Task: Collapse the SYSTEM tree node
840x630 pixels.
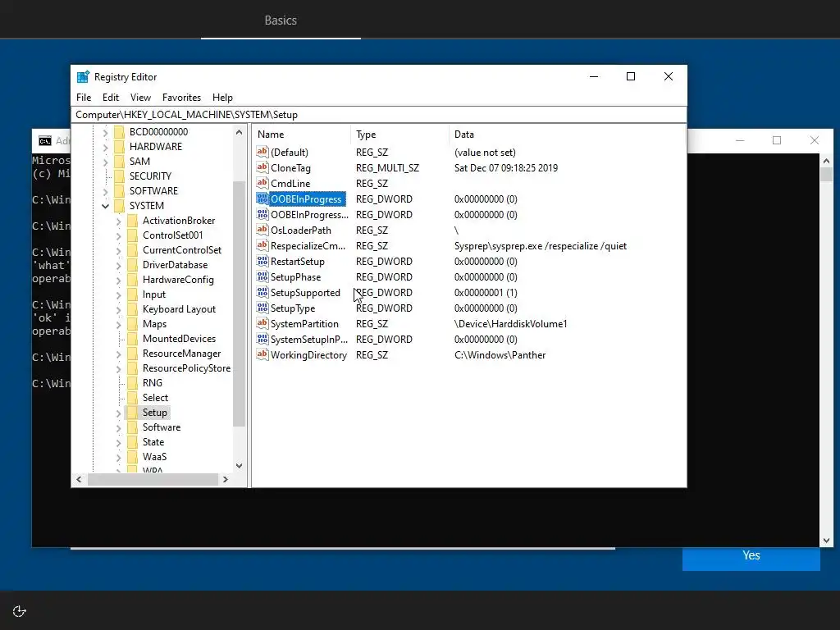Action: (105, 206)
